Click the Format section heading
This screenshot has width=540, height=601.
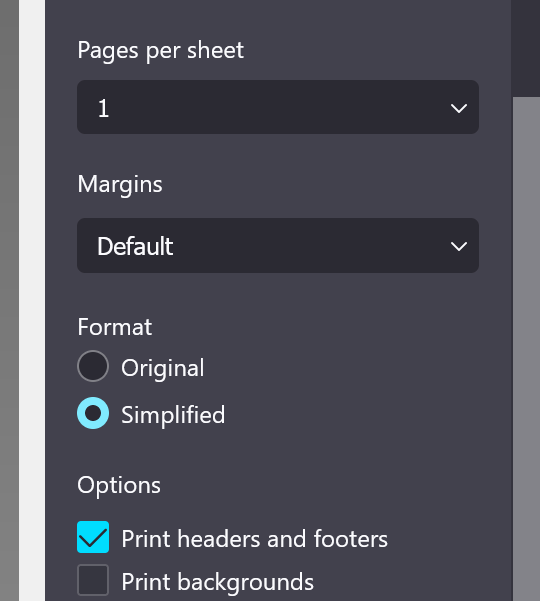pyautogui.click(x=115, y=327)
